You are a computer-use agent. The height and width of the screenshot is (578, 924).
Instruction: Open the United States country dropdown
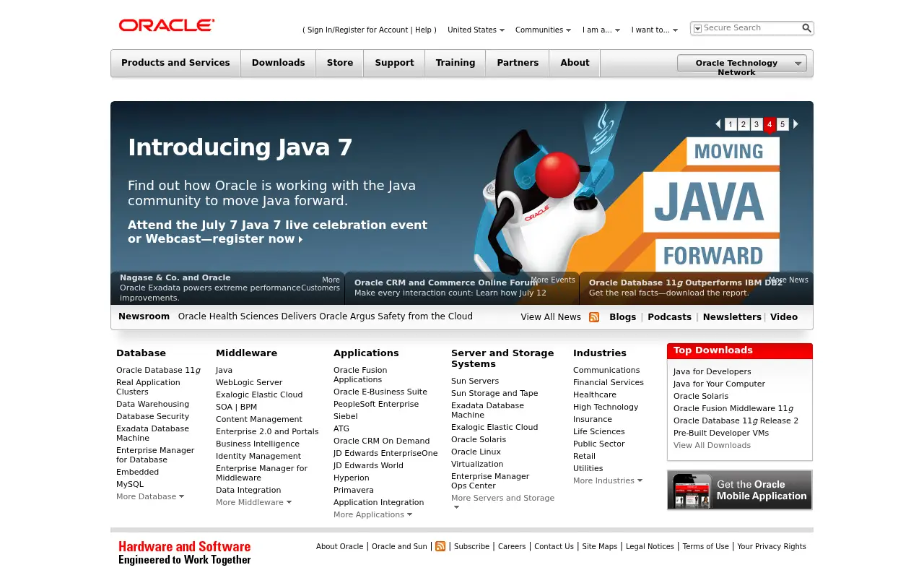tap(476, 30)
